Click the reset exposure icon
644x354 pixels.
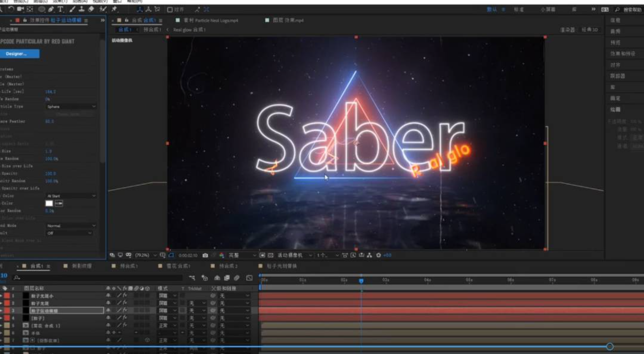[379, 255]
